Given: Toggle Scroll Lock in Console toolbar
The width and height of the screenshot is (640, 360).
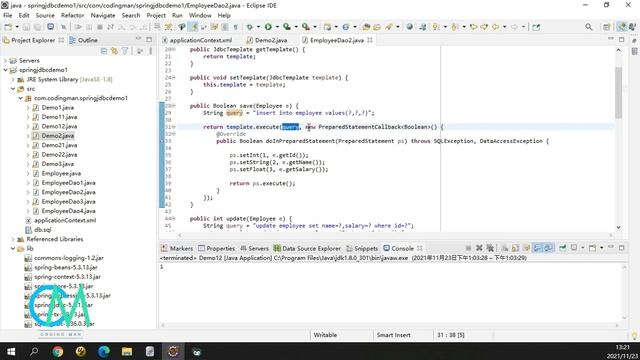Looking at the screenshot, I should click(x=516, y=248).
